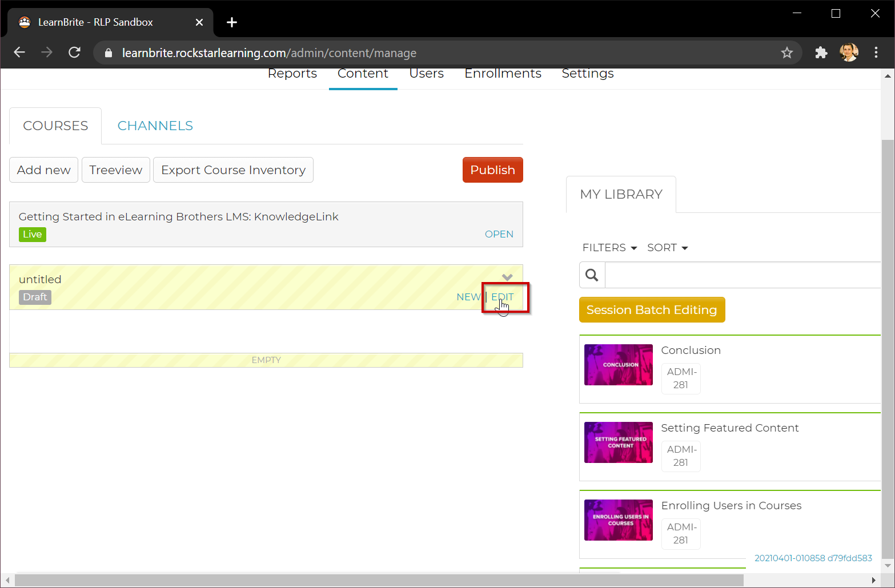Click Export Course Inventory button
The height and width of the screenshot is (588, 895).
(233, 170)
